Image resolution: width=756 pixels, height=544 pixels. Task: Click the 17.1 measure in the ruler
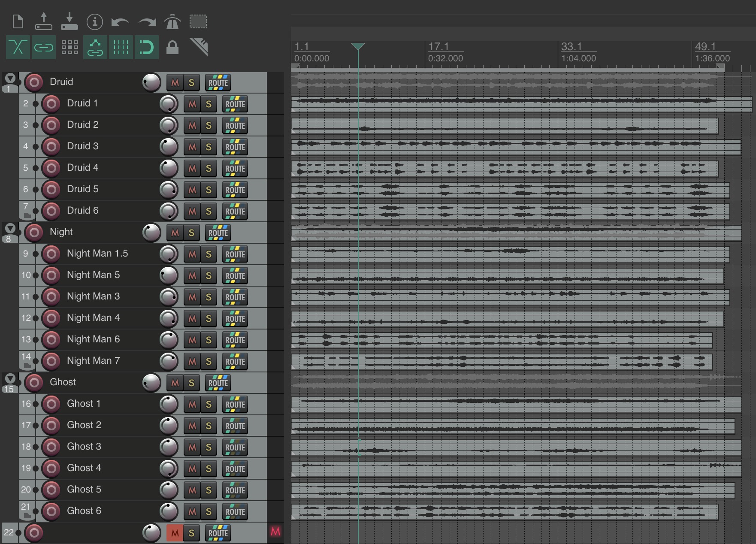[x=438, y=46]
